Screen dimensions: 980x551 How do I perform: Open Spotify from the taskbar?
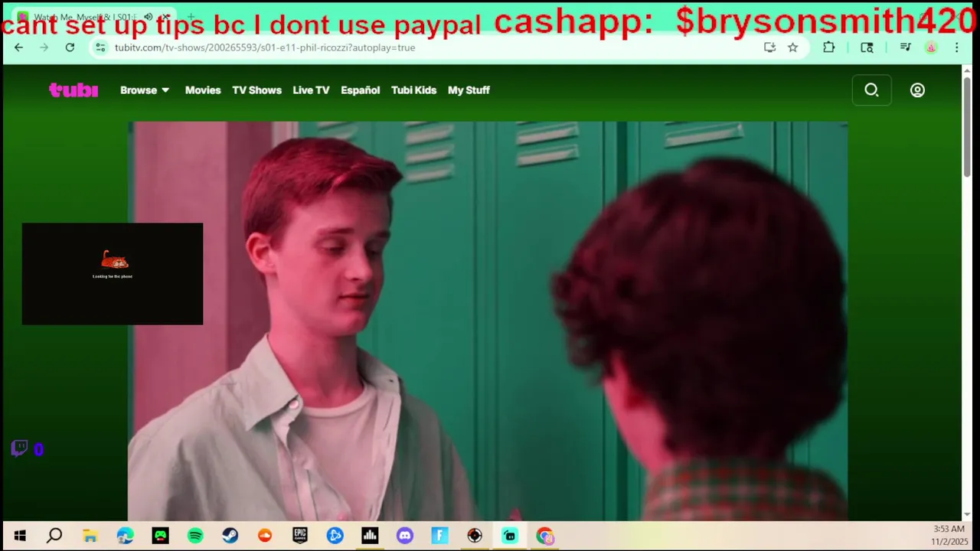195,536
